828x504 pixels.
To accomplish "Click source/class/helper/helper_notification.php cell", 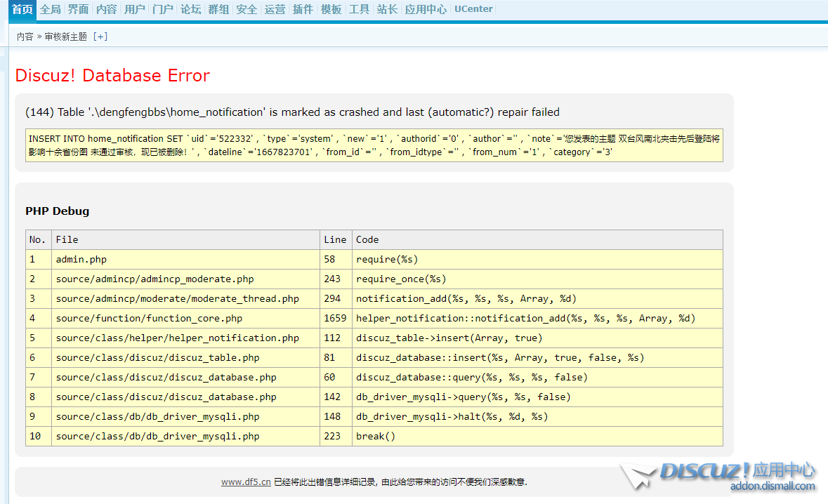I will coord(185,338).
